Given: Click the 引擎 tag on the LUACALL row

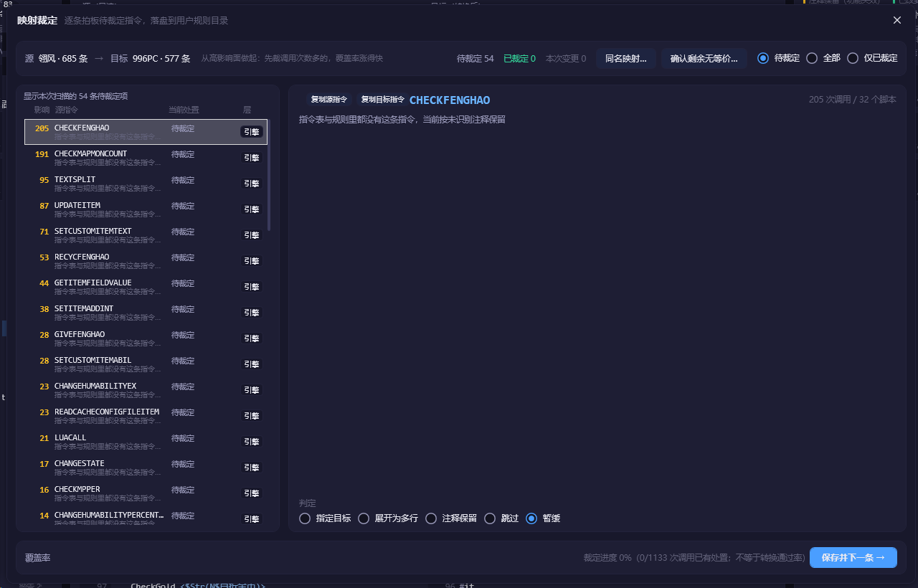Looking at the screenshot, I should 252,442.
